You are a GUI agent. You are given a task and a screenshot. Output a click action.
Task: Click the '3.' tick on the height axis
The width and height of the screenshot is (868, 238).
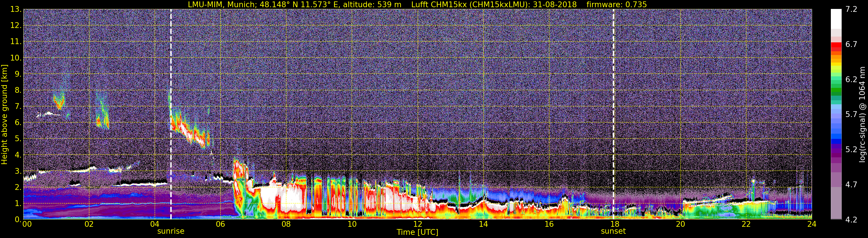point(18,171)
